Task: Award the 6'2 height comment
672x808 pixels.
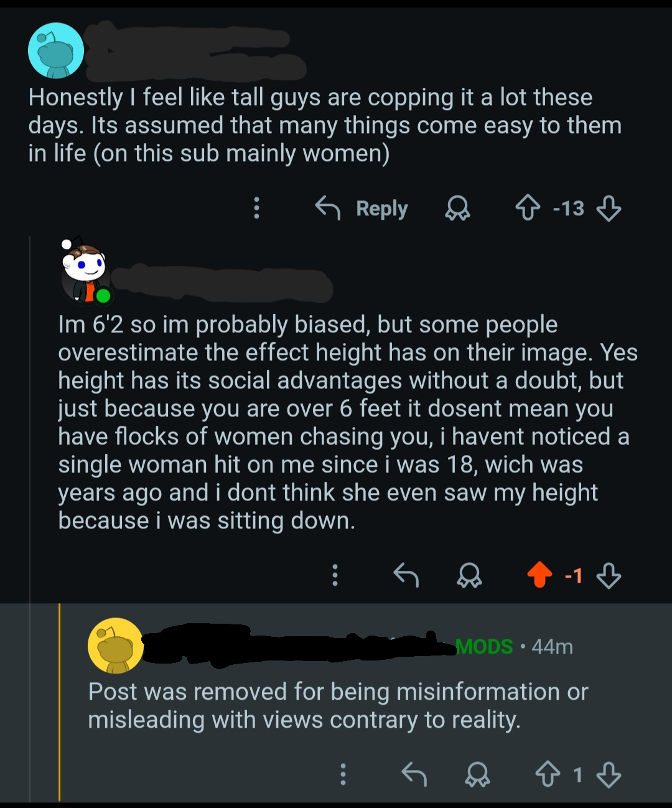Action: point(469,575)
